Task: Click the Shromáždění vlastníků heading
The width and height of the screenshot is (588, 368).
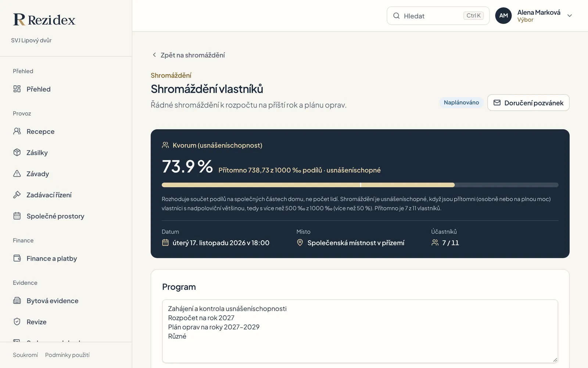Action: click(207, 89)
